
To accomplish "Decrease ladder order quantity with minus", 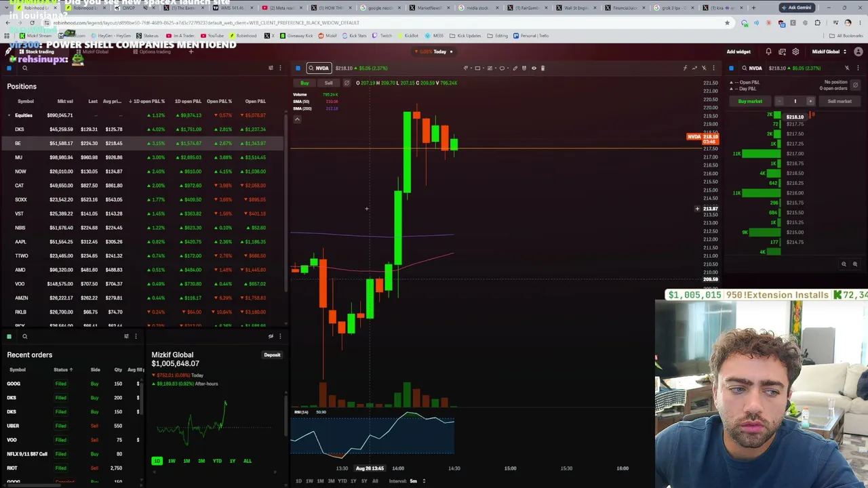I will [779, 101].
